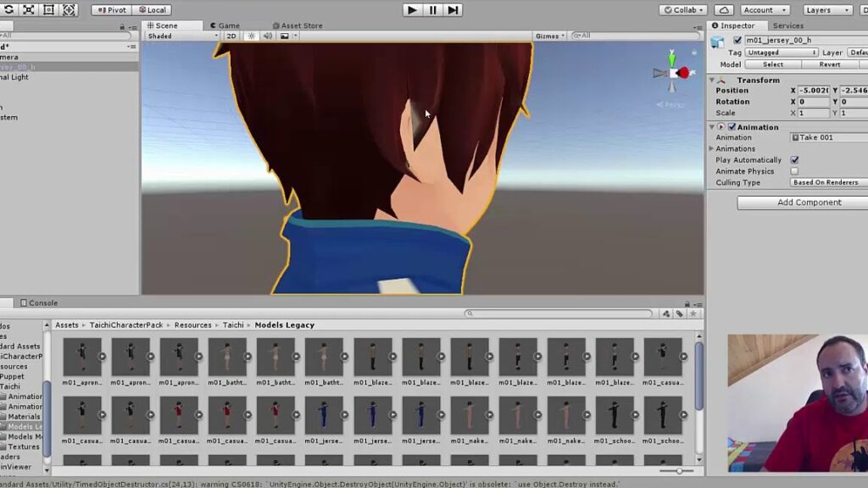Click the save search star icon
This screenshot has height=488, width=868.
click(693, 313)
